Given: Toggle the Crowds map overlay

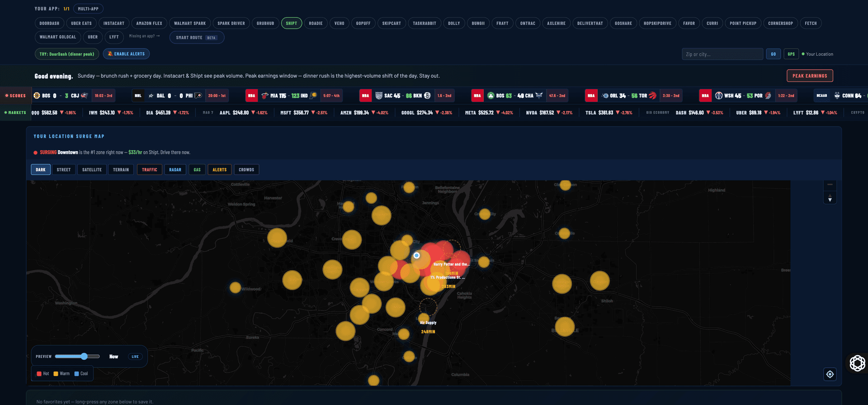Looking at the screenshot, I should pos(246,170).
